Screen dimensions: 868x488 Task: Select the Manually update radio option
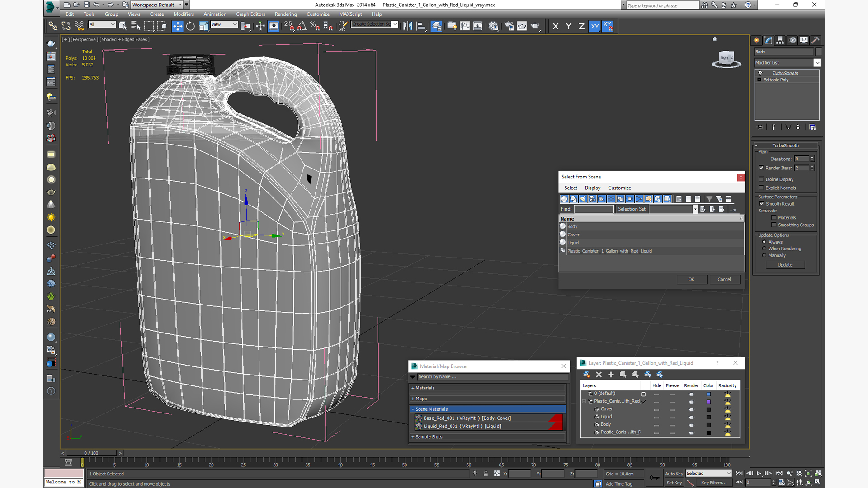764,255
